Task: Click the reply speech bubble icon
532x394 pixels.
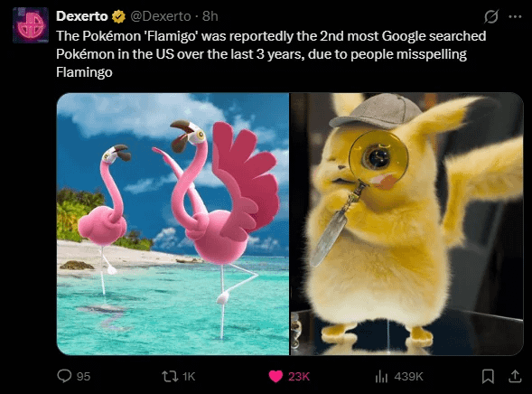Action: (x=64, y=376)
